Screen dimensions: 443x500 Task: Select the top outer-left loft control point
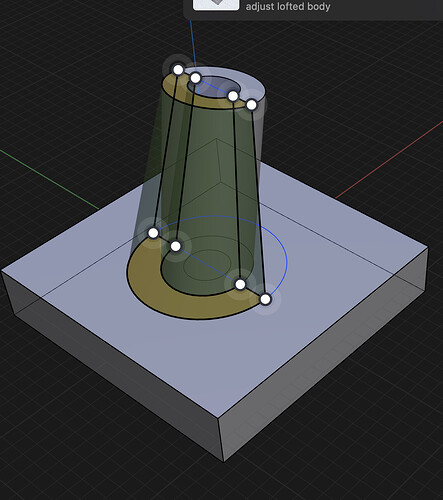(179, 70)
